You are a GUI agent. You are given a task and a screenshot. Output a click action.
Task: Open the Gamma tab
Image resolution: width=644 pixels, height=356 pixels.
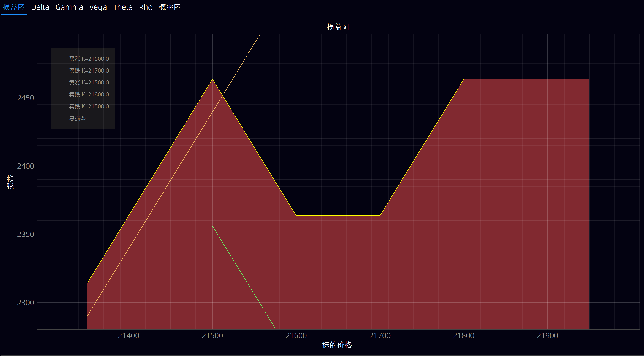point(69,7)
